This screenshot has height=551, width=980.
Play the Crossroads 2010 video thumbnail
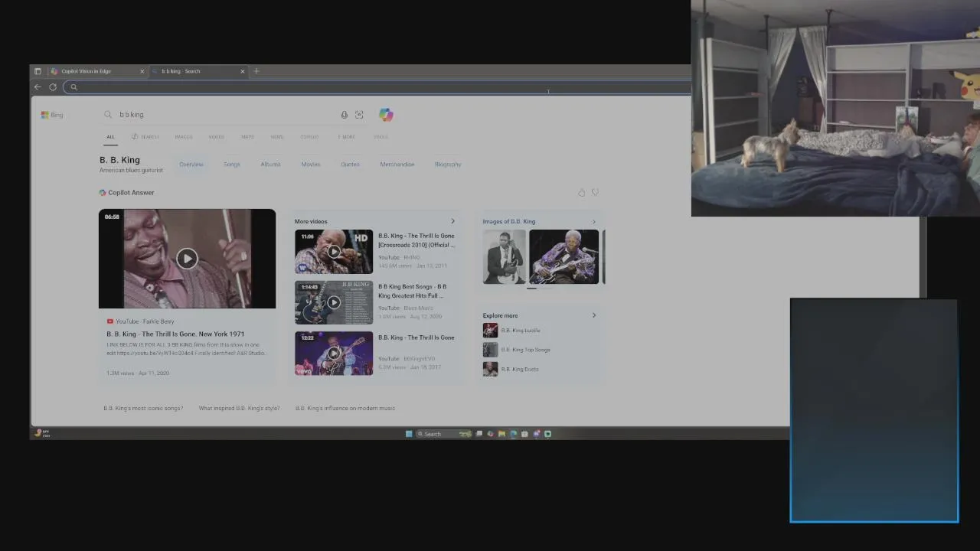(334, 252)
